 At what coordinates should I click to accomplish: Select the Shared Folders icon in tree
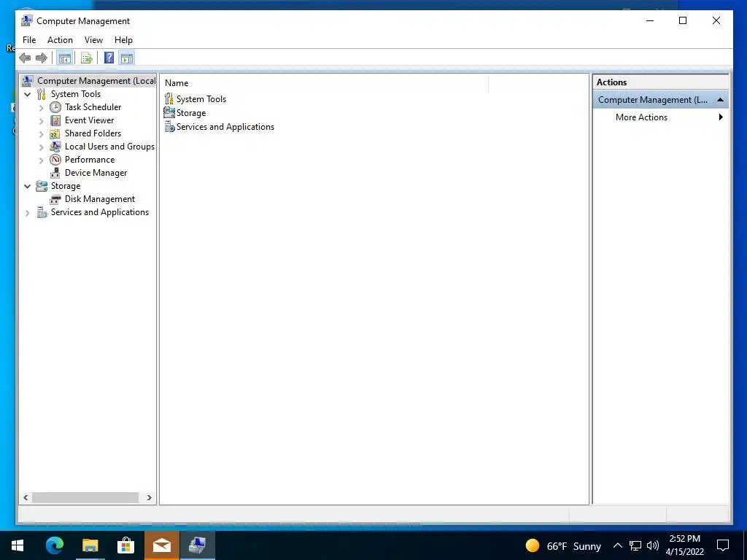click(55, 133)
